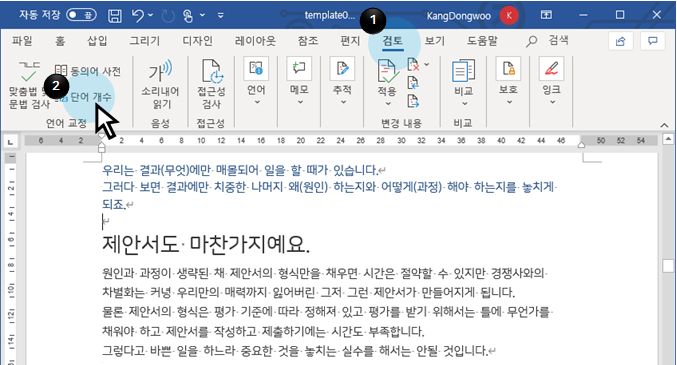Open the Comments speech bubble icon
The width and height of the screenshot is (677, 365).
click(x=652, y=41)
